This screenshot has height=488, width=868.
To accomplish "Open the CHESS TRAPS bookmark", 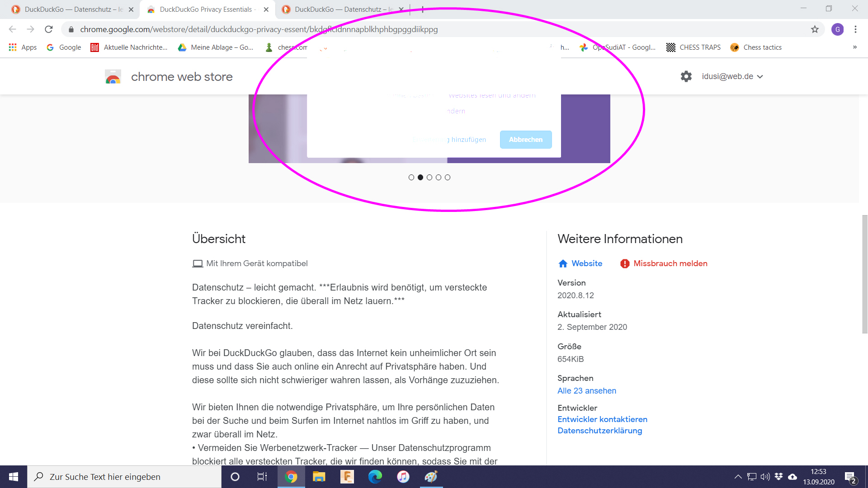I will pos(693,47).
